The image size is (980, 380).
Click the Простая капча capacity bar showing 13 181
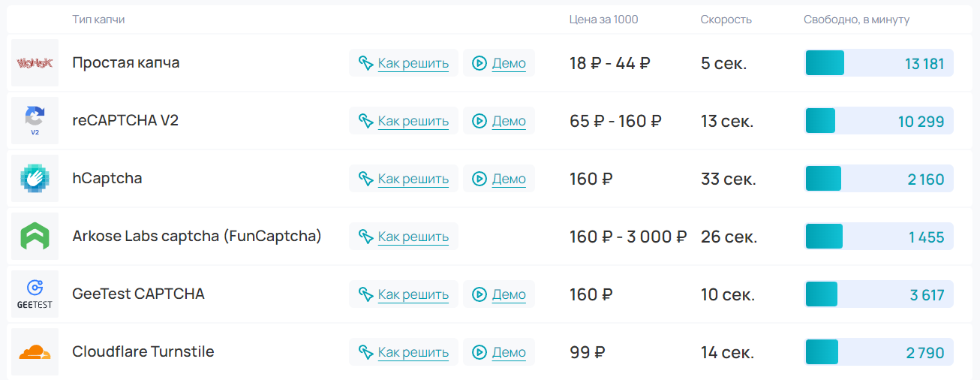(879, 63)
